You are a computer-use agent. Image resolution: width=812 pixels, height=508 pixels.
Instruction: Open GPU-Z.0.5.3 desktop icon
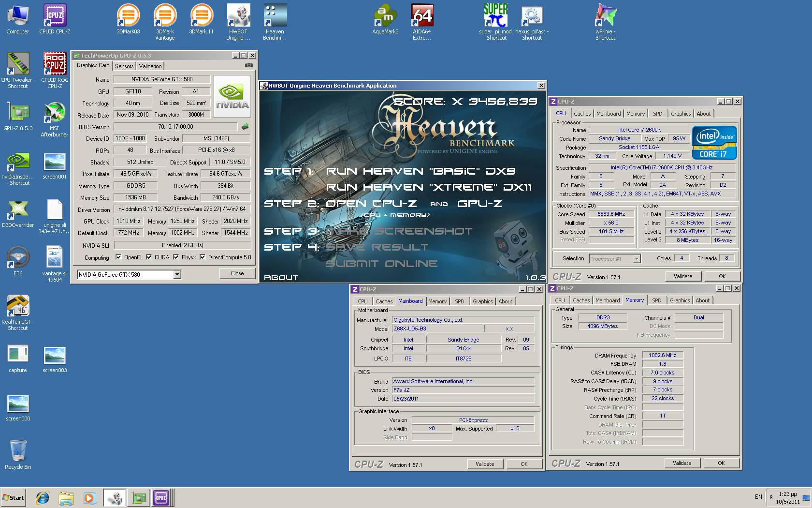tap(18, 116)
